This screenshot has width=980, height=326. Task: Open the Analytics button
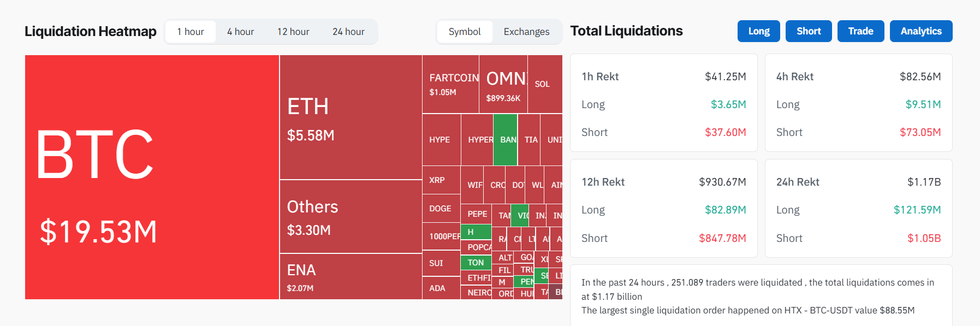(x=920, y=31)
